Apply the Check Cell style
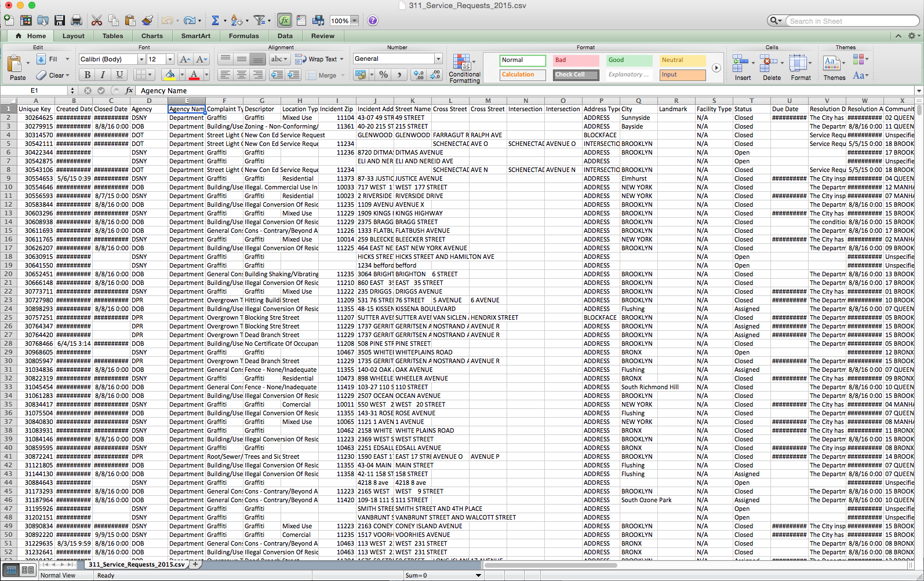 point(576,75)
